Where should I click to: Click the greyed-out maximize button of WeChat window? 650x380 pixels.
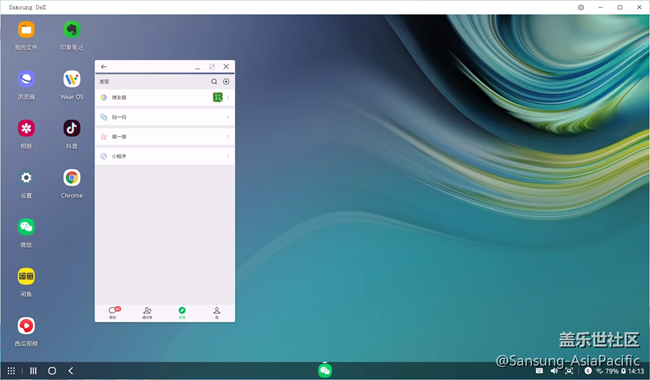[212, 67]
